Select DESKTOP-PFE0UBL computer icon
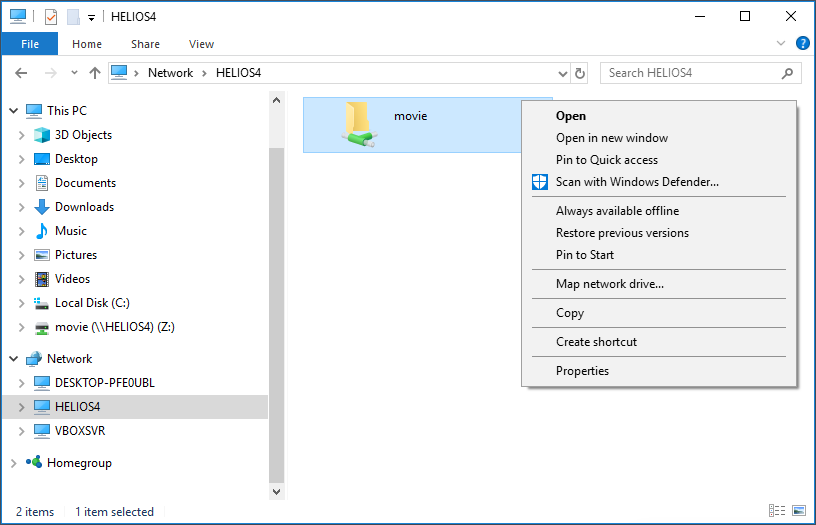The height and width of the screenshot is (525, 816). (x=42, y=383)
